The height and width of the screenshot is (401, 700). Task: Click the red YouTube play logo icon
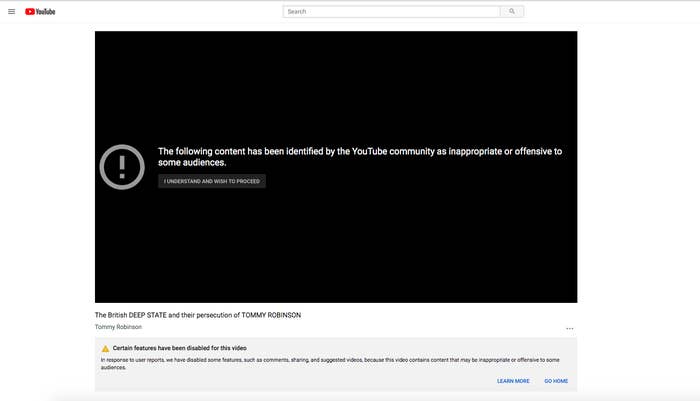30,12
